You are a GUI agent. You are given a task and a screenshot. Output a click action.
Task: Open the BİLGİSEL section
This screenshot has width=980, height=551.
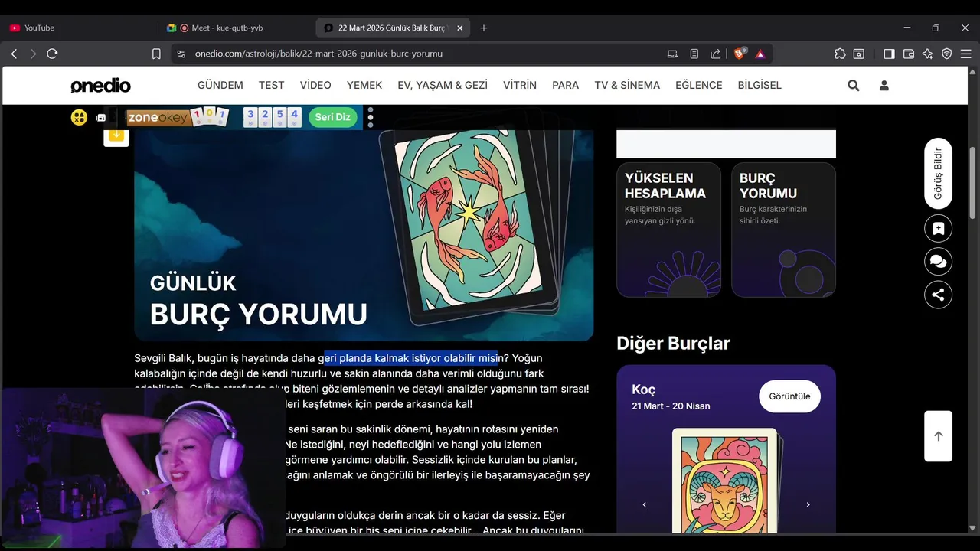tap(759, 85)
